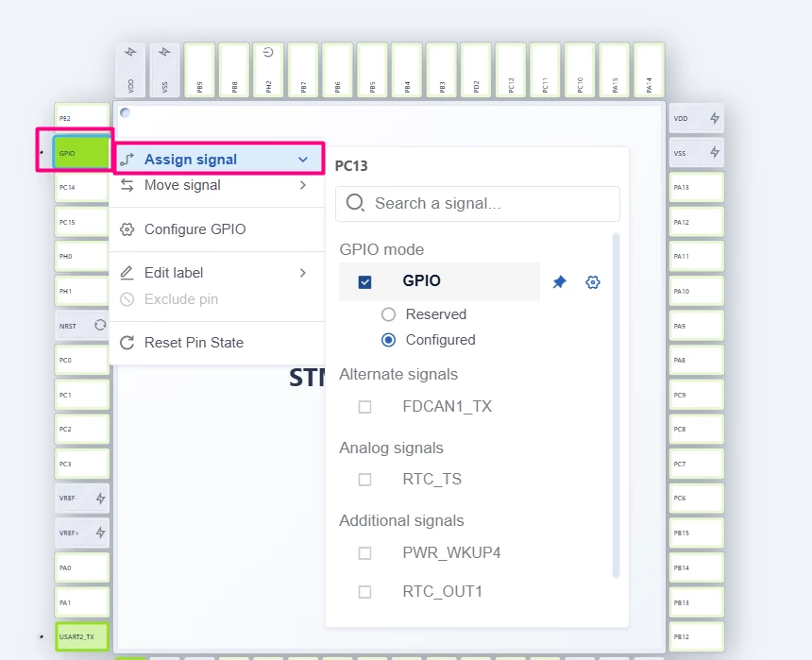Viewport: 812px width, 660px height.
Task: Pick pin PA14 on top row
Action: 650,70
